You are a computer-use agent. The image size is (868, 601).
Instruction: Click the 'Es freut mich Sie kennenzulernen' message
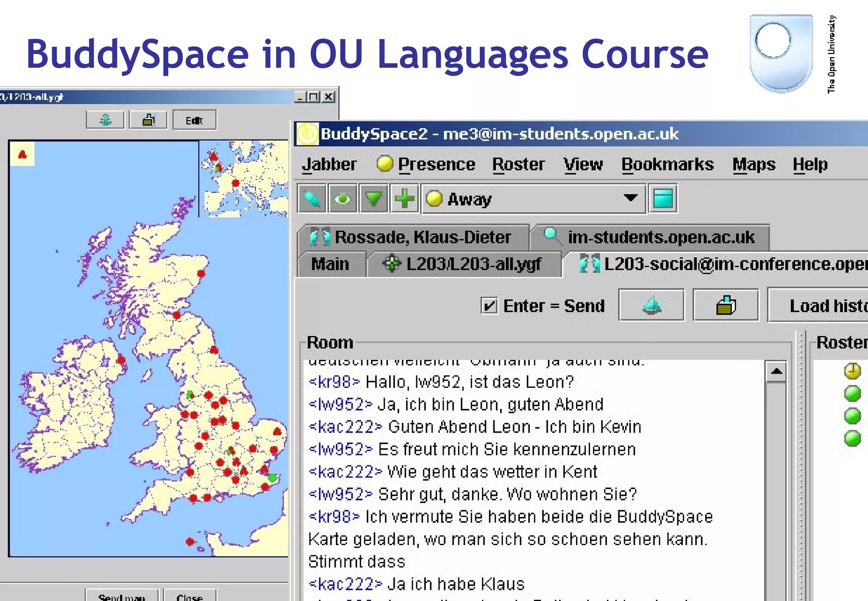[x=507, y=449]
